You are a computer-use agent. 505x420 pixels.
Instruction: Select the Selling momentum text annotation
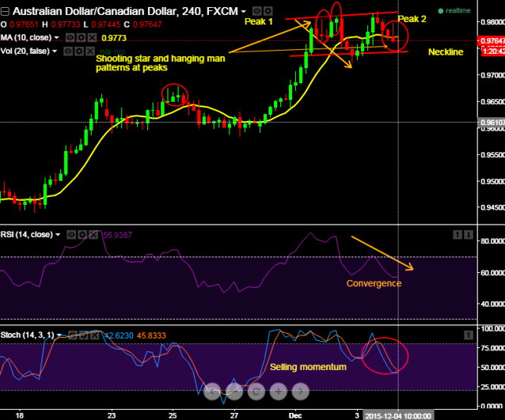(x=308, y=367)
